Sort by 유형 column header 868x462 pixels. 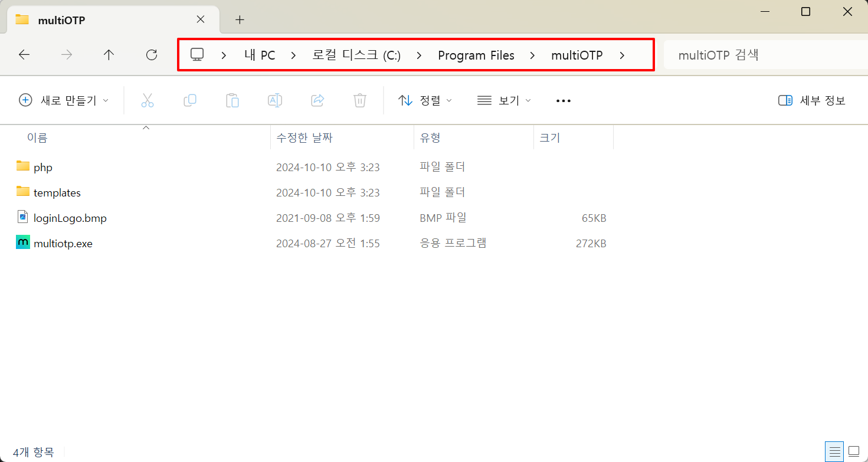tap(430, 137)
